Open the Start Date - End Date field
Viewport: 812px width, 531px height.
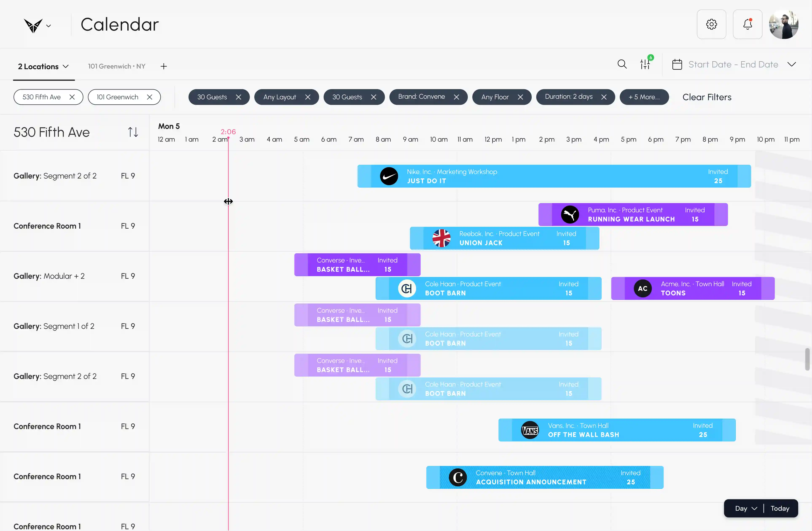733,65
